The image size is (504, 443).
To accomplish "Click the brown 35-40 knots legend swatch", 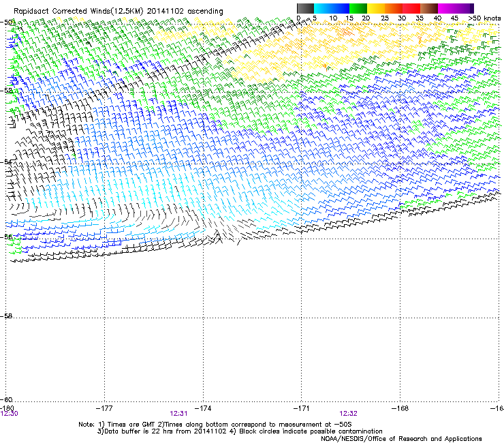I will click(x=429, y=8).
